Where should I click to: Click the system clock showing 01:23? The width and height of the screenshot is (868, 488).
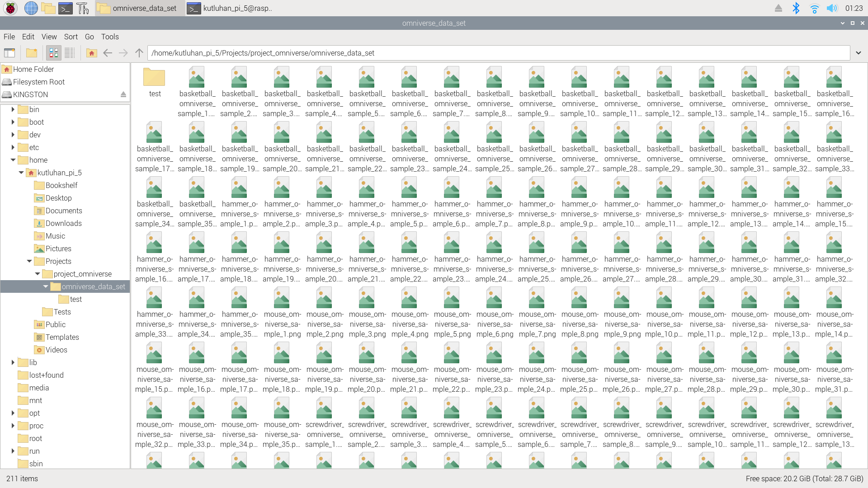tap(854, 8)
